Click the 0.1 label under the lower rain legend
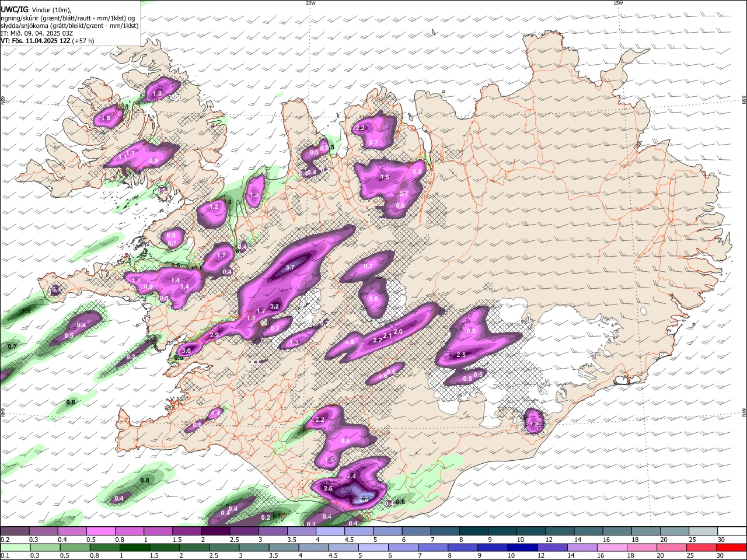The height and width of the screenshot is (560, 747). (4, 555)
